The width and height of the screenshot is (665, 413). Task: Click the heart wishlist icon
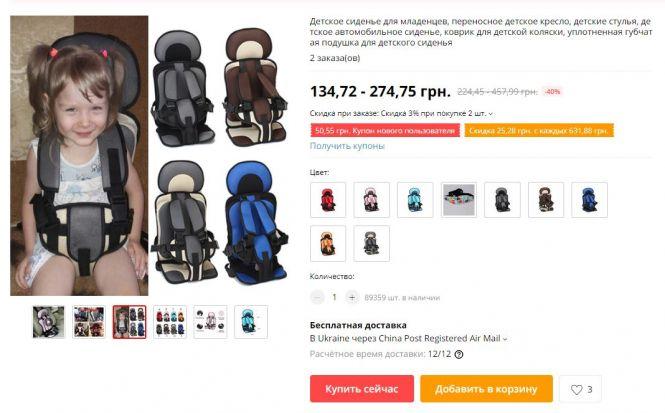click(x=576, y=389)
